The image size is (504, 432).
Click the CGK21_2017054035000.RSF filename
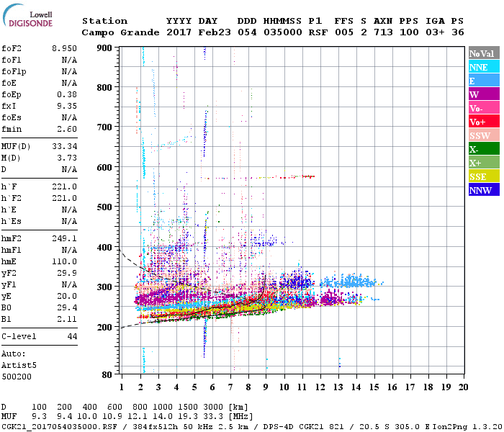pyautogui.click(x=60, y=426)
